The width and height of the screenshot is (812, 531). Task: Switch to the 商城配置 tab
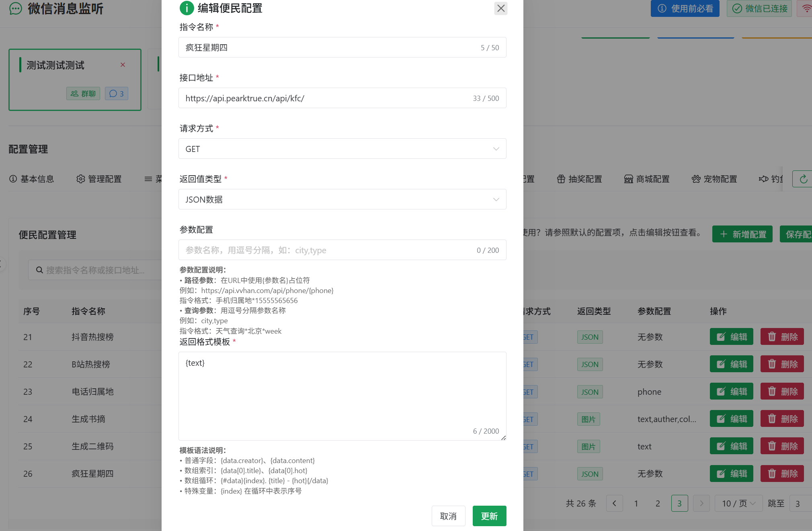647,179
